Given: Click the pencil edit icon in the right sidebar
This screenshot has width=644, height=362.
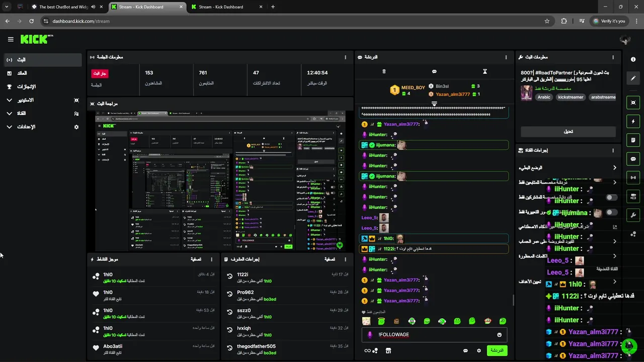Looking at the screenshot, I should point(633,78).
